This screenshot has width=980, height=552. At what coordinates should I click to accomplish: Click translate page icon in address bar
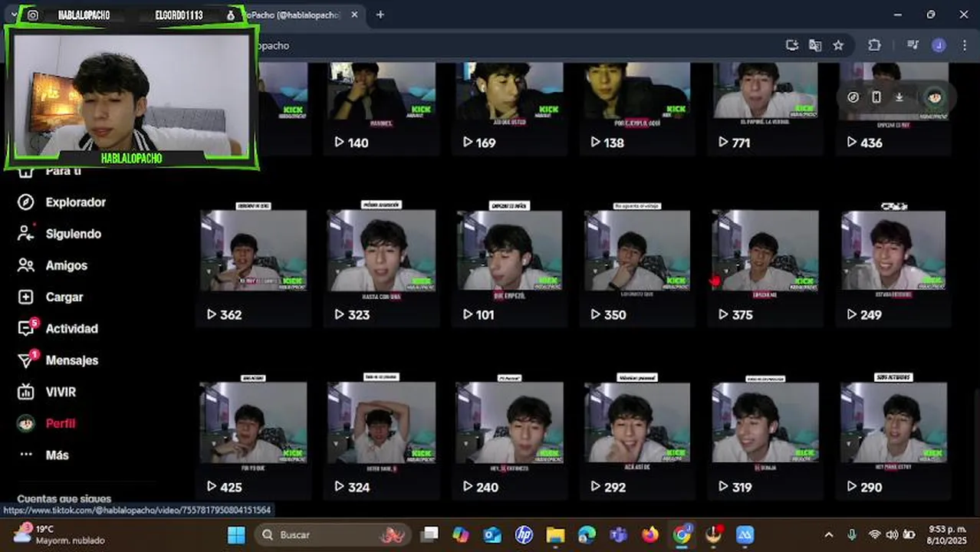(x=815, y=45)
